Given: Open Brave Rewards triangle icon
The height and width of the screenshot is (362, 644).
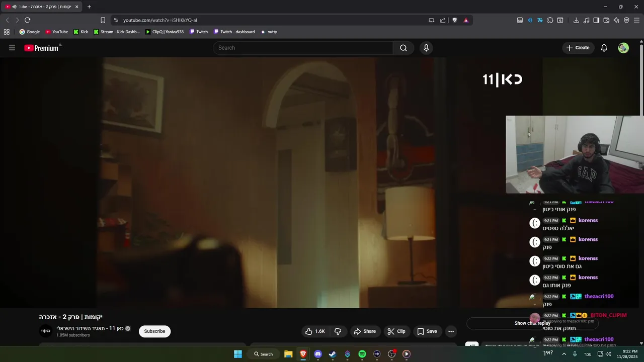Looking at the screenshot, I should (466, 20).
